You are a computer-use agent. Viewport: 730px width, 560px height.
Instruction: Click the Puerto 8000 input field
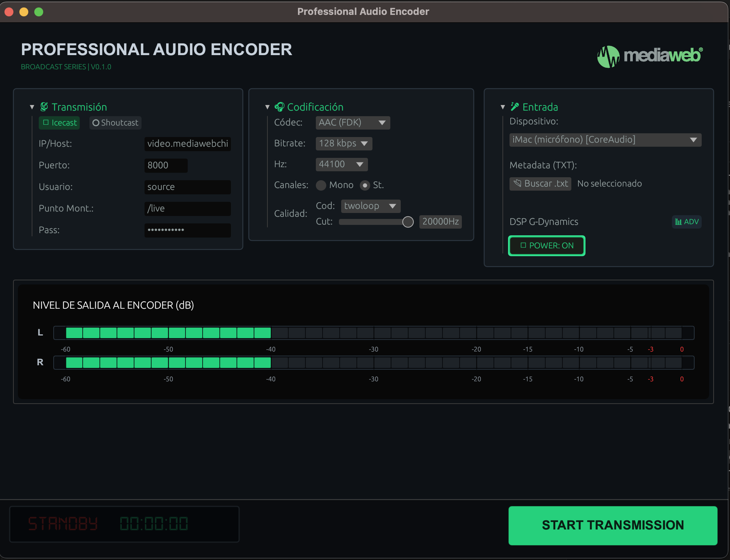166,165
